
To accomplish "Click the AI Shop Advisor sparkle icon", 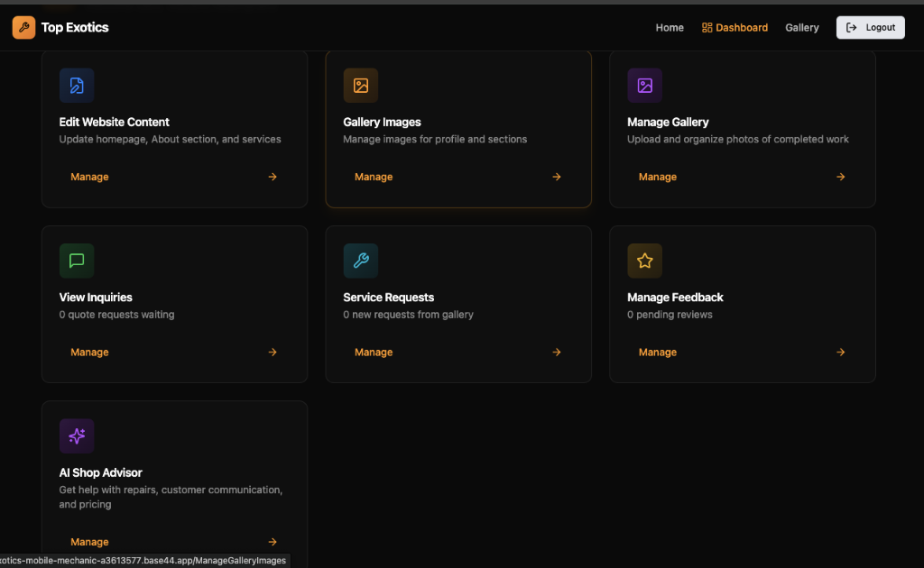I will tap(77, 436).
